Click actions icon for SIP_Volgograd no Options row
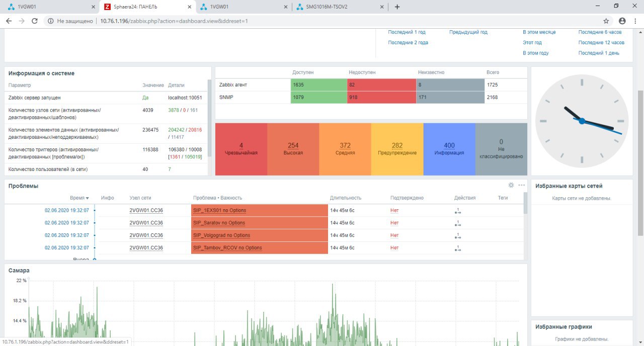The image size is (644, 346). [x=458, y=236]
